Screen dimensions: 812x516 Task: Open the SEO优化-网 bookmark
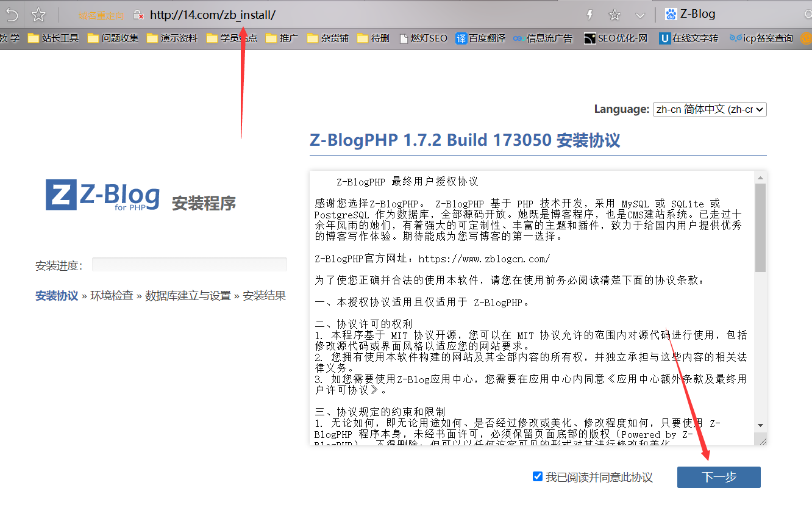point(616,38)
